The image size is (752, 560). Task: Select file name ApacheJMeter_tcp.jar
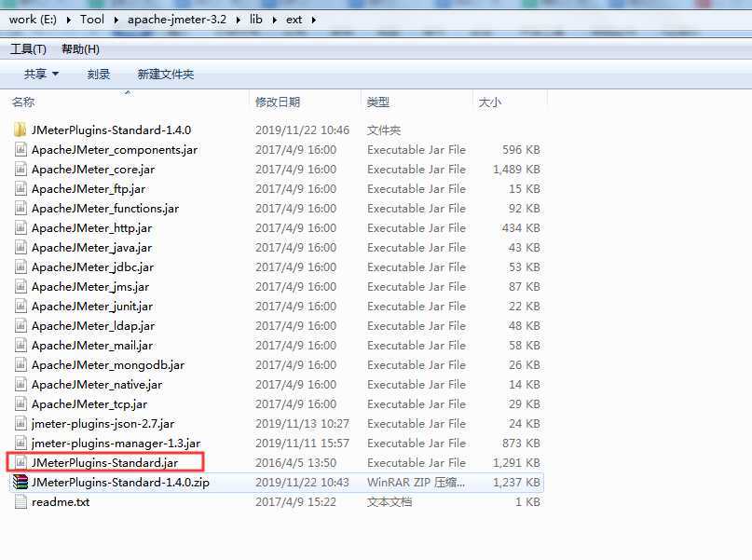(89, 404)
